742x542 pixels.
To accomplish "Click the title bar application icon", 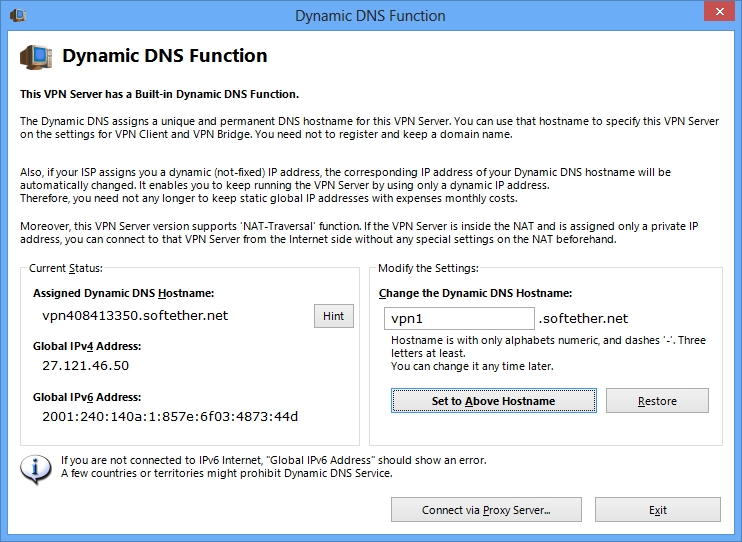I will pyautogui.click(x=18, y=15).
